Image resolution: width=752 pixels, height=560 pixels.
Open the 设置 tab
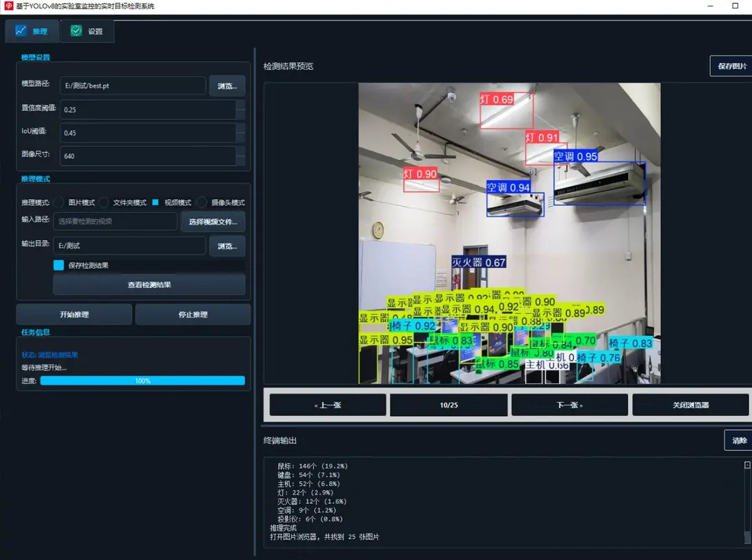pyautogui.click(x=87, y=31)
